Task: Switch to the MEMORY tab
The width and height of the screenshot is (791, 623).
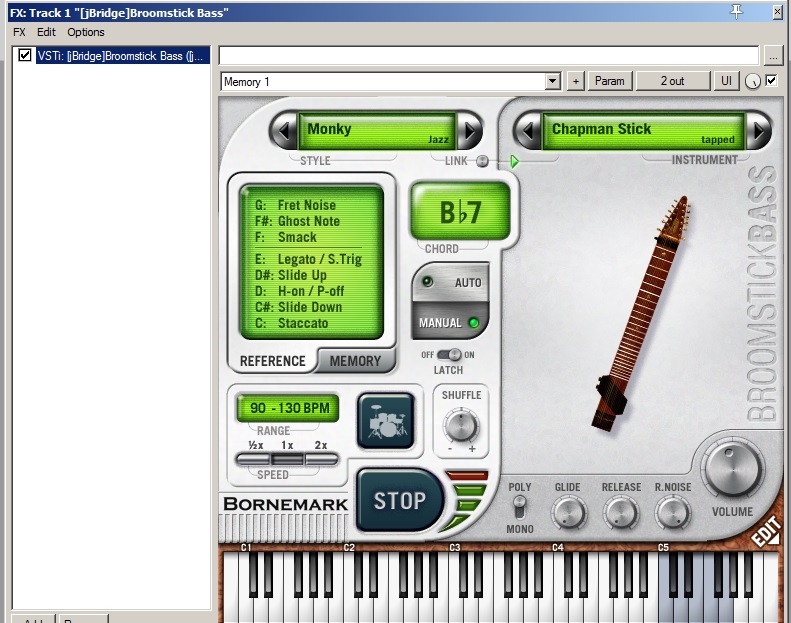Action: (355, 361)
